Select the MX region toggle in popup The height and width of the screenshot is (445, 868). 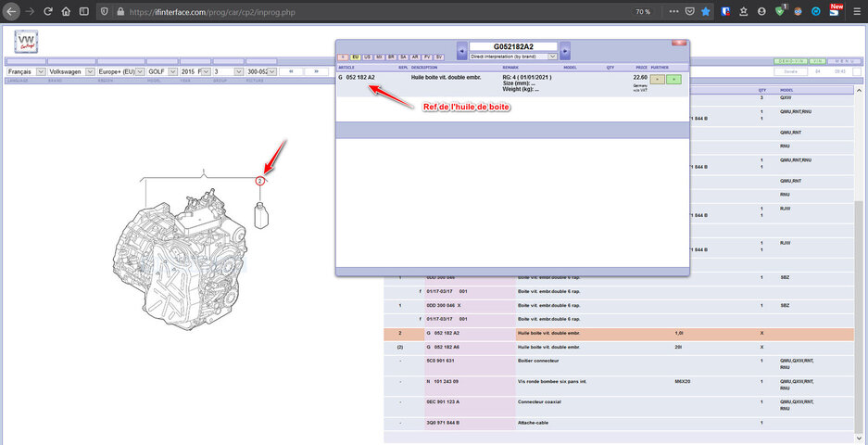click(379, 57)
